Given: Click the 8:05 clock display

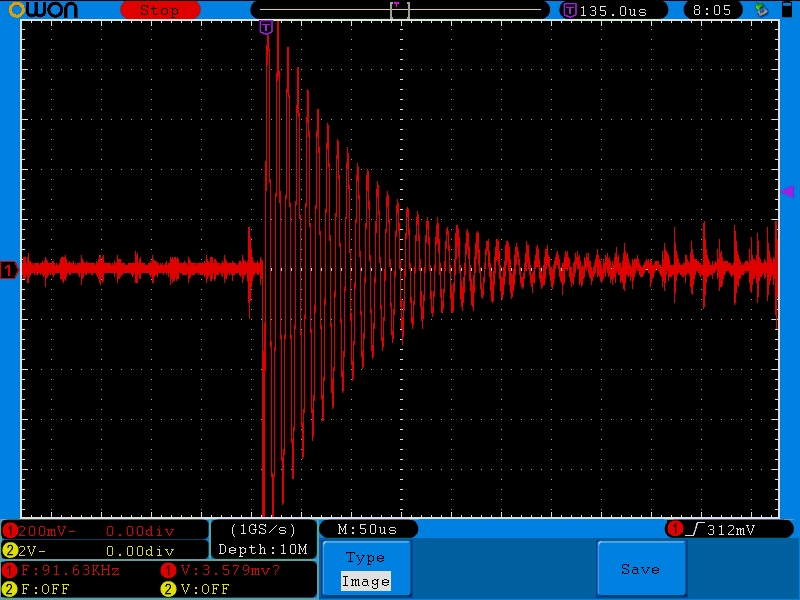Looking at the screenshot, I should [x=712, y=10].
